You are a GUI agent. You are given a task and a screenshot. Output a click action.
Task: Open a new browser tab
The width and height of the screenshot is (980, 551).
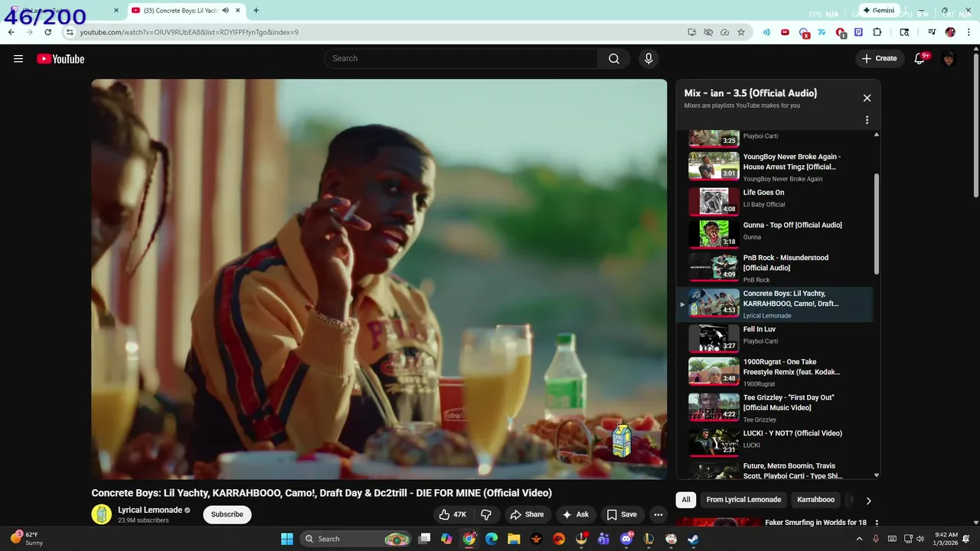(x=256, y=11)
